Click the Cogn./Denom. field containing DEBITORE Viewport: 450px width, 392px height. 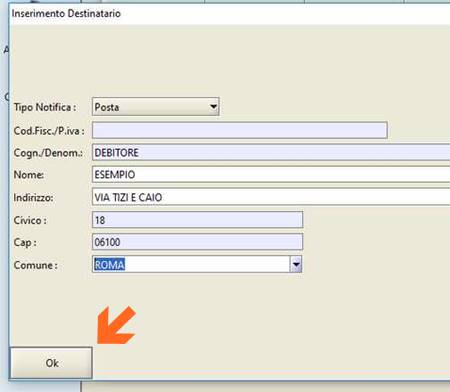(271, 152)
